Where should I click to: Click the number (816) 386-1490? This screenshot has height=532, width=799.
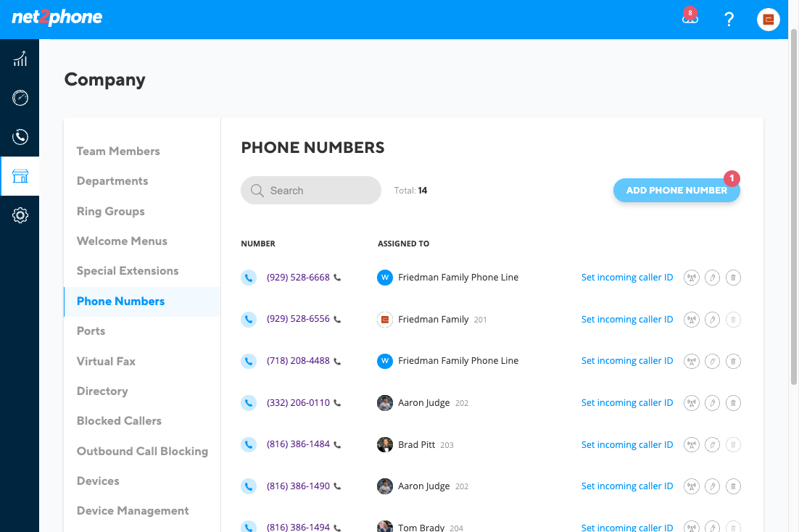pos(298,486)
